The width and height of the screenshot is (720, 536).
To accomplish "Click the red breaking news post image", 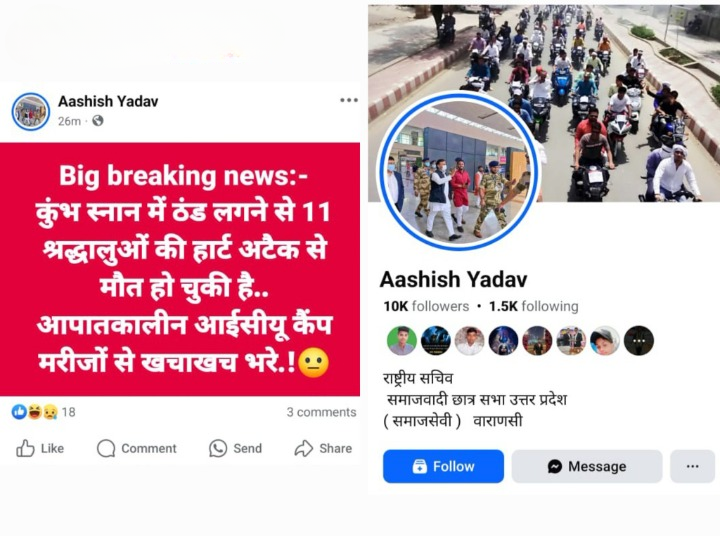I will 180,269.
